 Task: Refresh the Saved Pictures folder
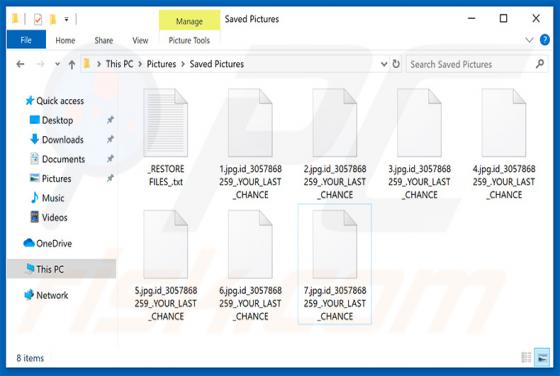click(396, 64)
